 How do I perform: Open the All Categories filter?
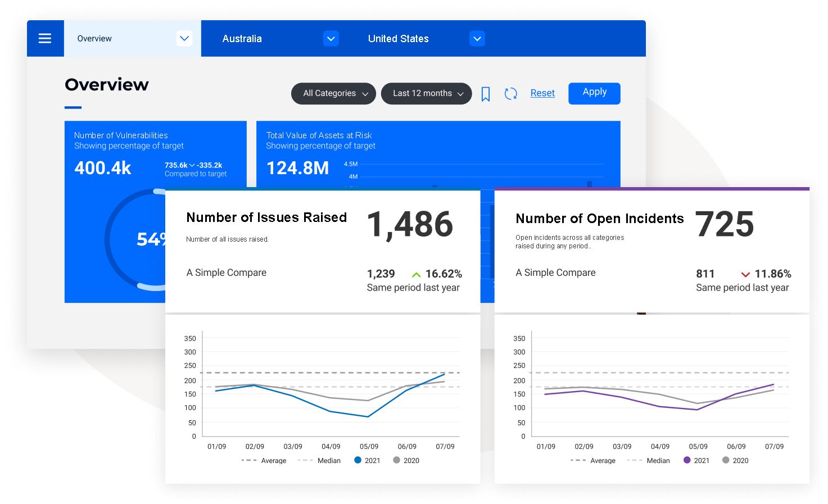tap(333, 93)
